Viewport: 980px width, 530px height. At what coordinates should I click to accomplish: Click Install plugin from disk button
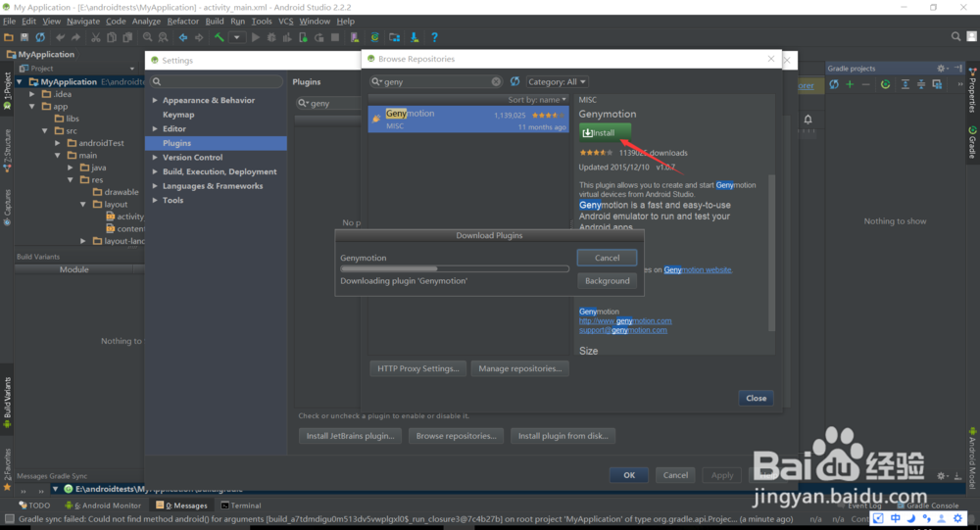(563, 436)
